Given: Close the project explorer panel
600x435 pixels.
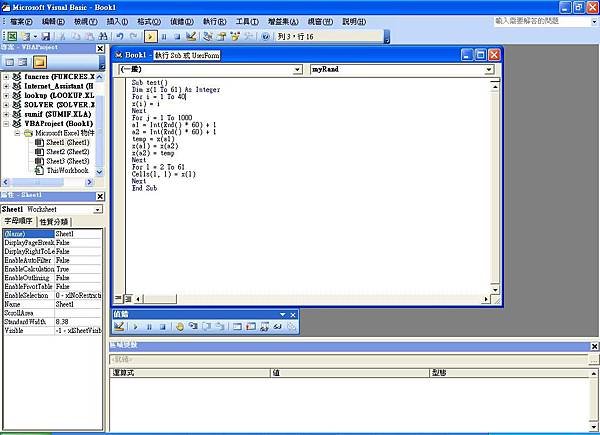Looking at the screenshot, I should (x=100, y=48).
